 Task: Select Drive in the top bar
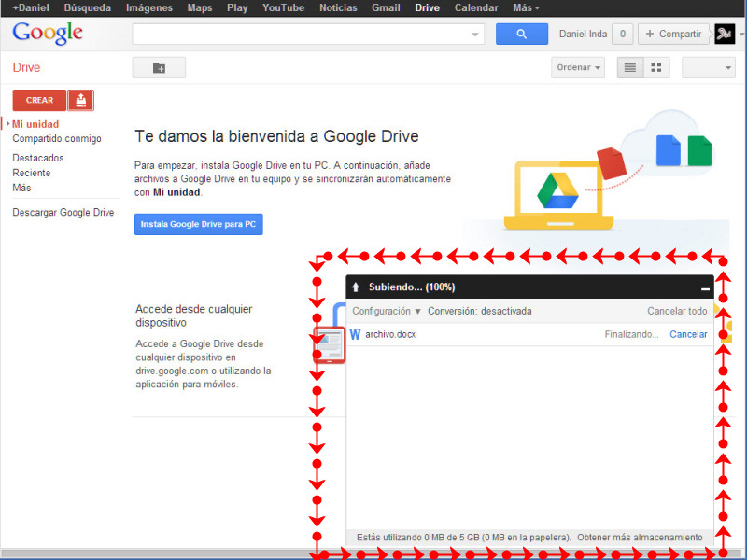pos(427,8)
